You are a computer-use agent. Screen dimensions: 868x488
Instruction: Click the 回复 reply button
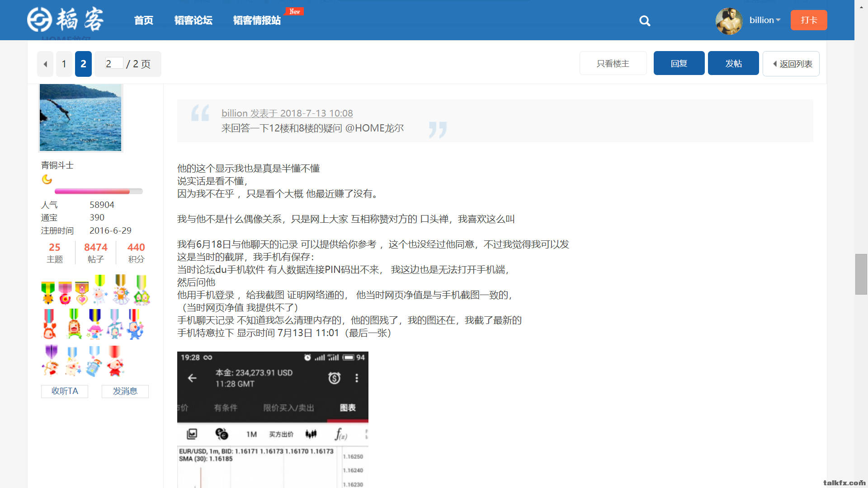click(679, 63)
